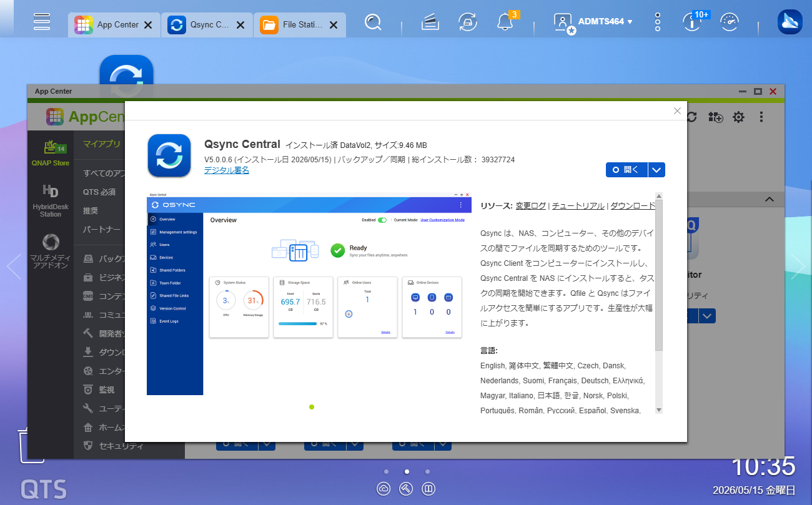This screenshot has height=505, width=812.
Task: Select QTS 必須 category in App Center
Action: (x=99, y=192)
